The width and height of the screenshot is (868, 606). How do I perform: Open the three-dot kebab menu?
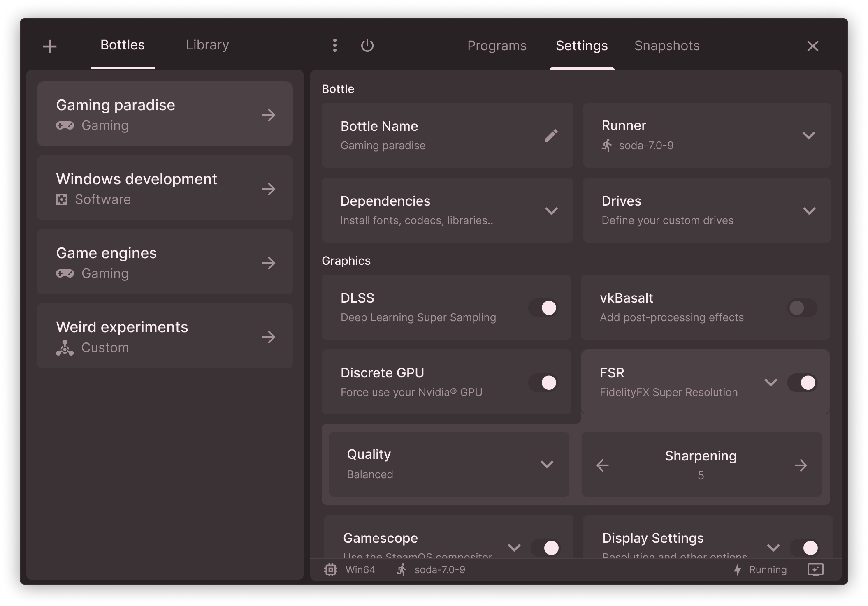coord(335,45)
